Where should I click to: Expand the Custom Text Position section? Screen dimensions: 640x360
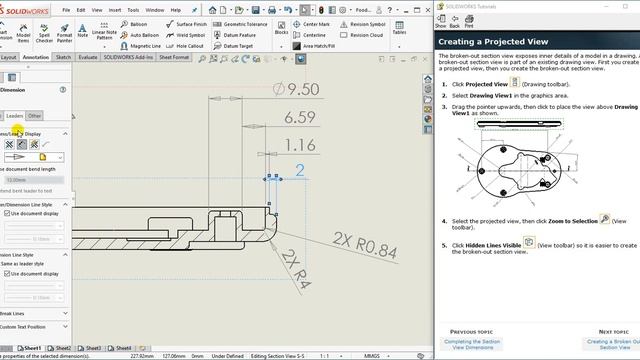click(x=65, y=327)
